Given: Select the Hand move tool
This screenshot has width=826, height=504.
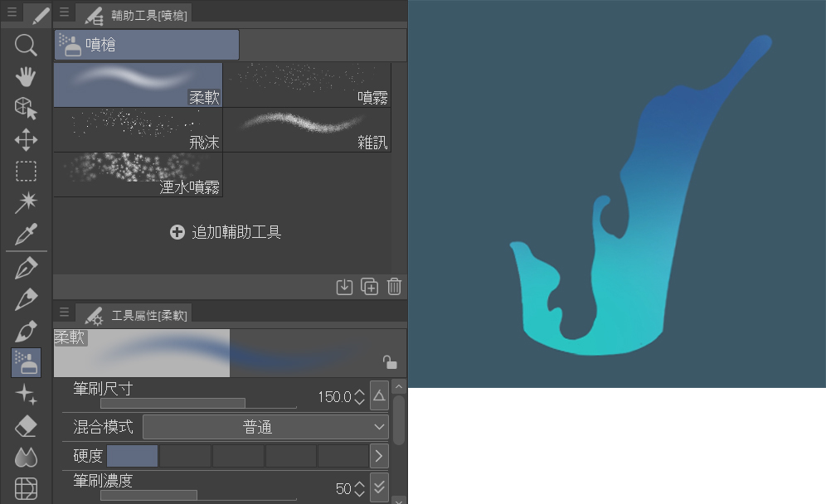Looking at the screenshot, I should [26, 76].
